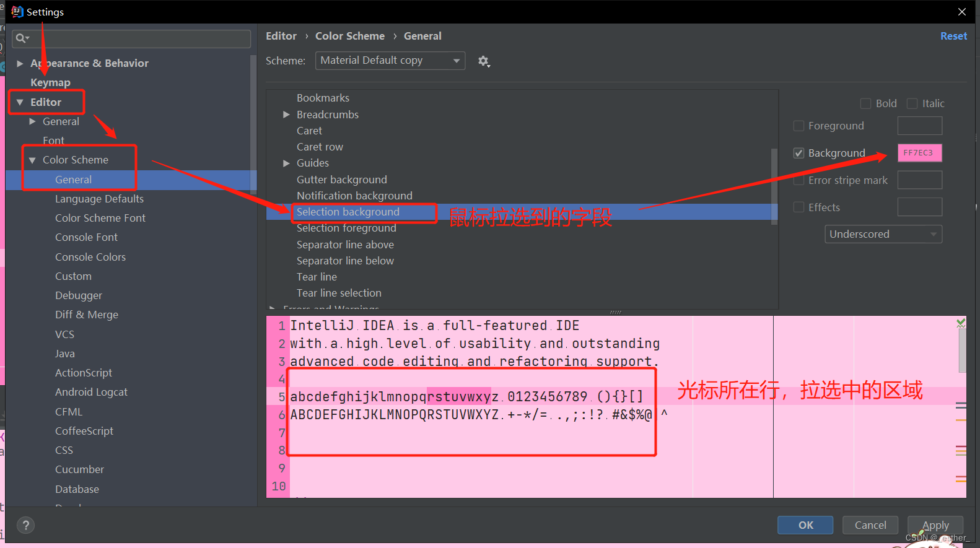Select Bookmarks in the attribute list
Image resolution: width=980 pixels, height=548 pixels.
[x=323, y=98]
